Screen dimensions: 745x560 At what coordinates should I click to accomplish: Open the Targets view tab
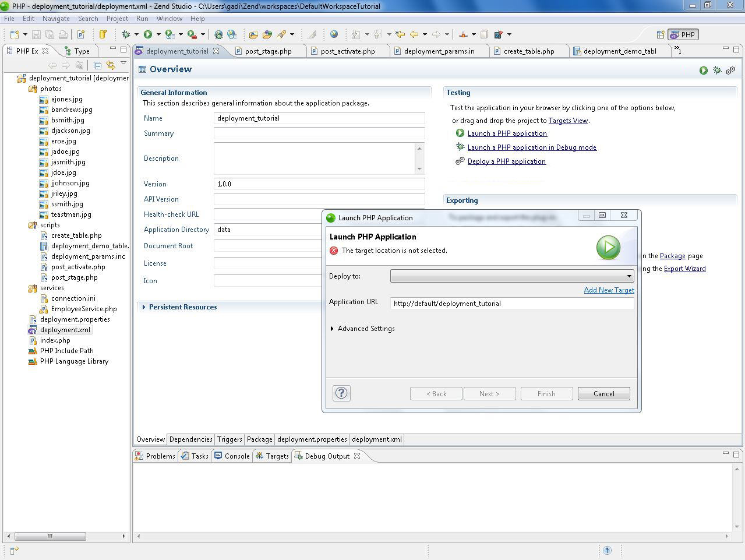pyautogui.click(x=272, y=456)
